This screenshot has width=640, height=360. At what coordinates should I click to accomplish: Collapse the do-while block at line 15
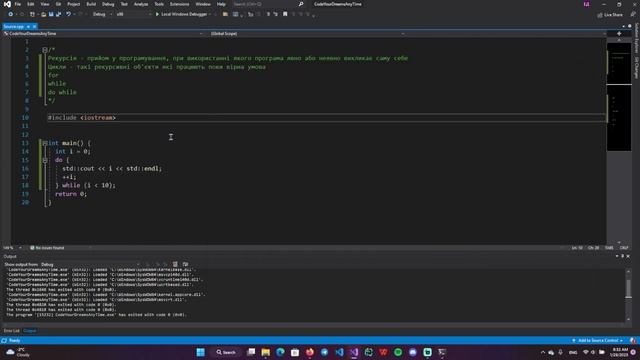tap(45, 160)
